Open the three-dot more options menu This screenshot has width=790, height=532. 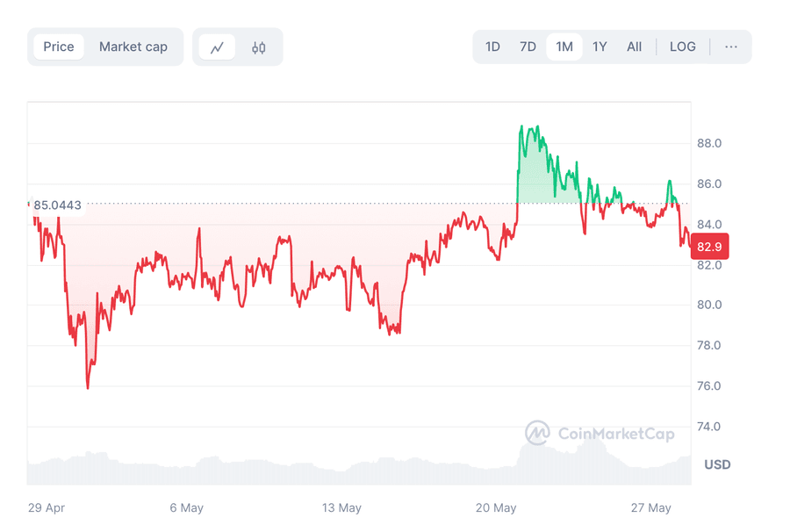click(x=731, y=47)
